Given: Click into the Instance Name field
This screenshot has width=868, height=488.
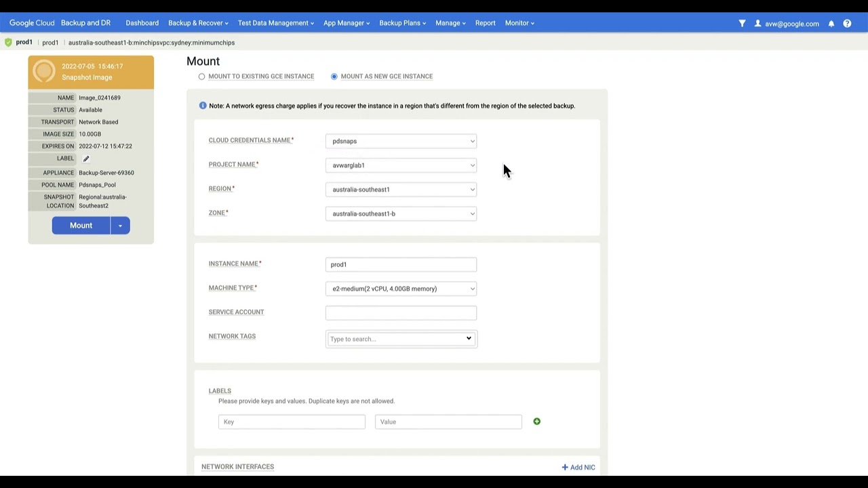Looking at the screenshot, I should [x=401, y=264].
